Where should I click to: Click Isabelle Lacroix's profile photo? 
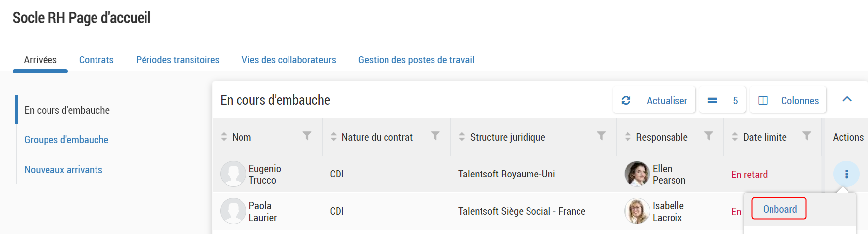(637, 211)
